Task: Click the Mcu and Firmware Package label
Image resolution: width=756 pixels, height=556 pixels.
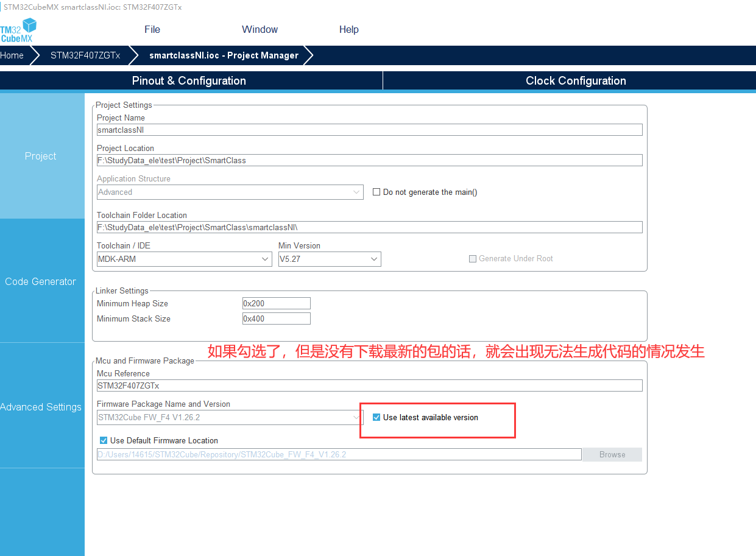Action: tap(145, 361)
